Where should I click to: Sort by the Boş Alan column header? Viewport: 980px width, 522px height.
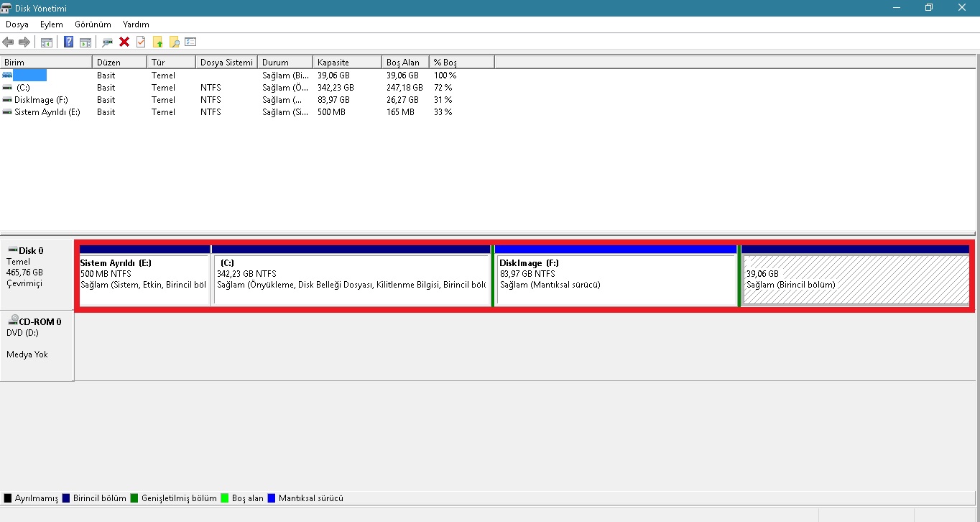405,63
